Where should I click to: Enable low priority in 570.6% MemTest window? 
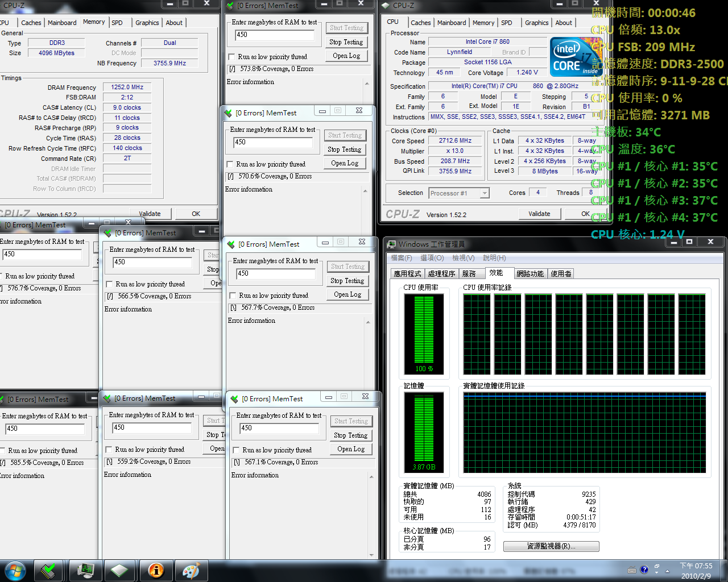coord(230,164)
